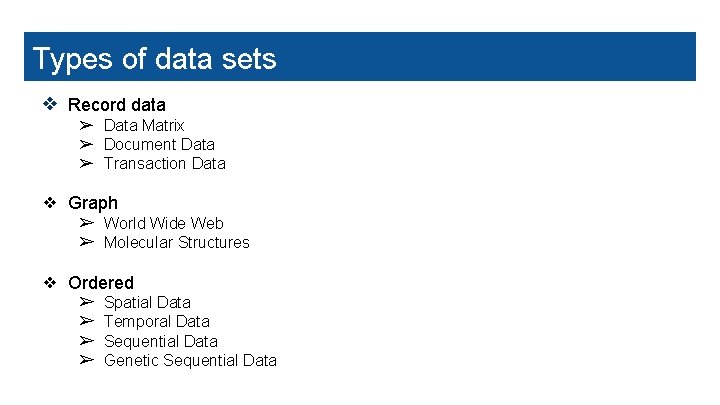Select the 'Types of data sets' title text
720x405 pixels.
click(x=154, y=58)
